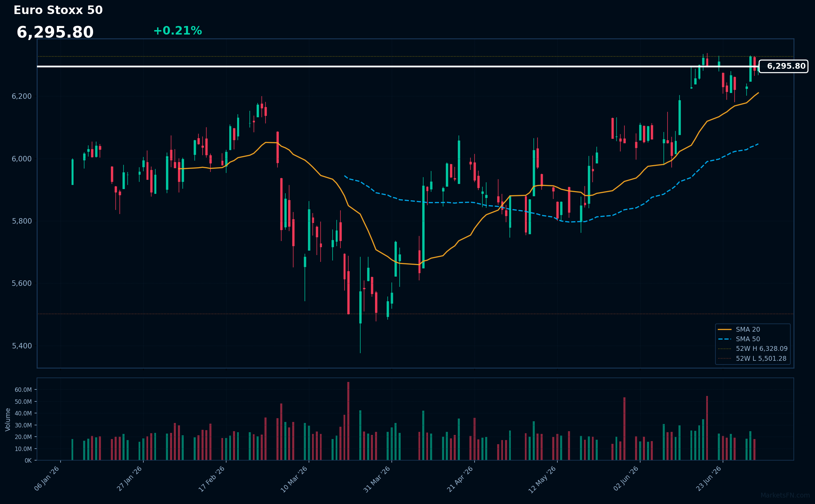Viewport: 815px width, 504px height.
Task: Click the SMA 20 legend entry
Action: click(739, 330)
